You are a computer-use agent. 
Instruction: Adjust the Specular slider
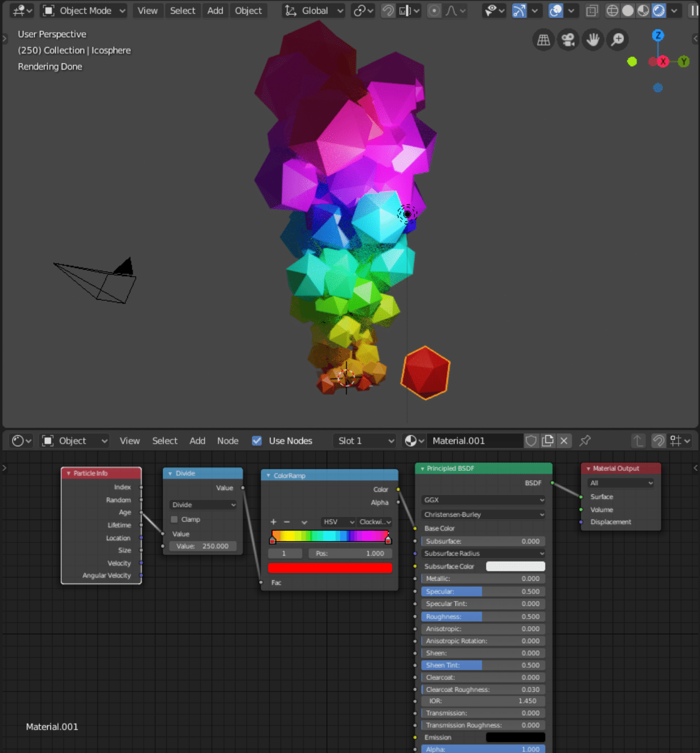pos(483,591)
